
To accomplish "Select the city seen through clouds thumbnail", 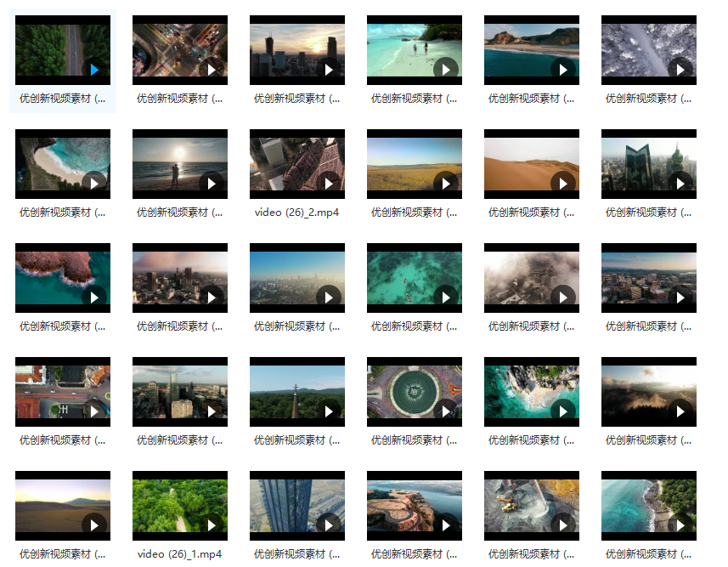I will click(x=532, y=278).
